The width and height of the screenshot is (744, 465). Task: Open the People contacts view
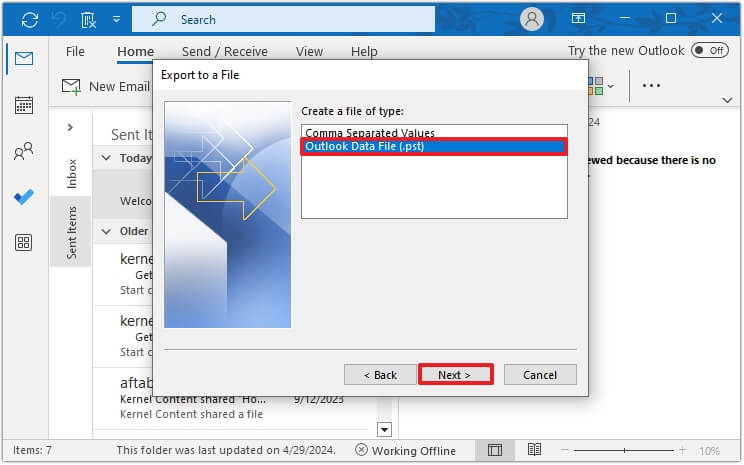pos(24,151)
